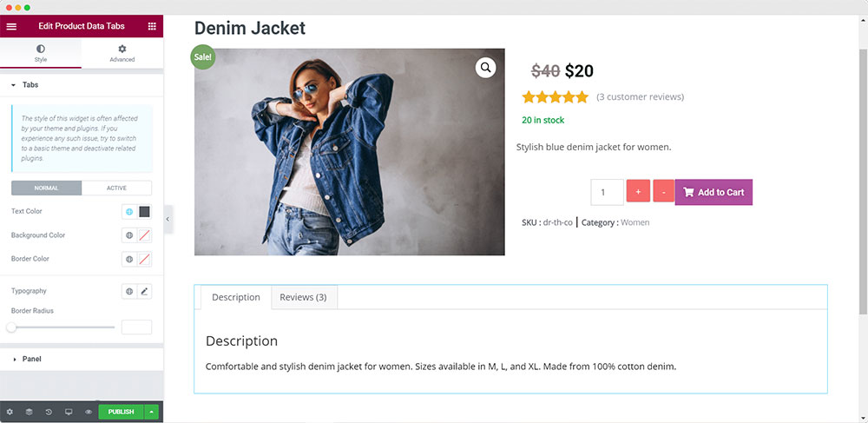The image size is (868, 423).
Task: Select the NORMAL state toggle
Action: pyautogui.click(x=47, y=188)
